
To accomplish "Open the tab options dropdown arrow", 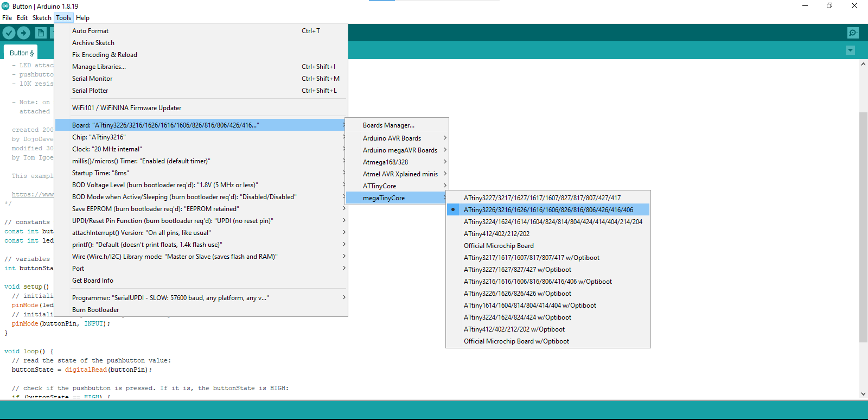I will click(851, 50).
